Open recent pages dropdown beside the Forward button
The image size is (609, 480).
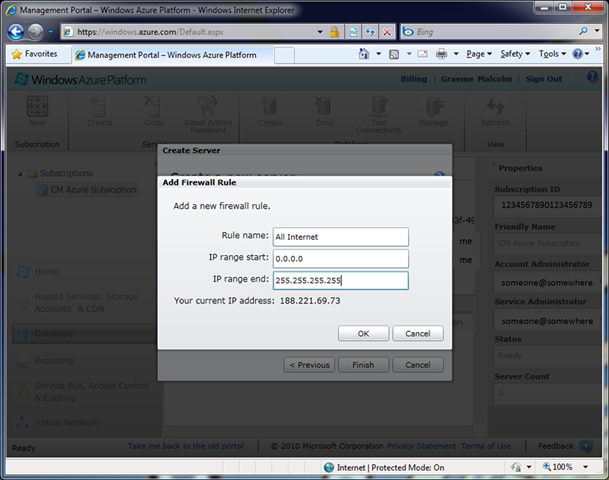[x=50, y=32]
